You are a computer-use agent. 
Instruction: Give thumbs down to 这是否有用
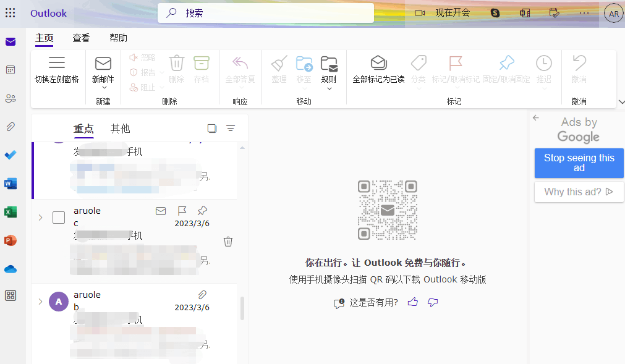433,303
